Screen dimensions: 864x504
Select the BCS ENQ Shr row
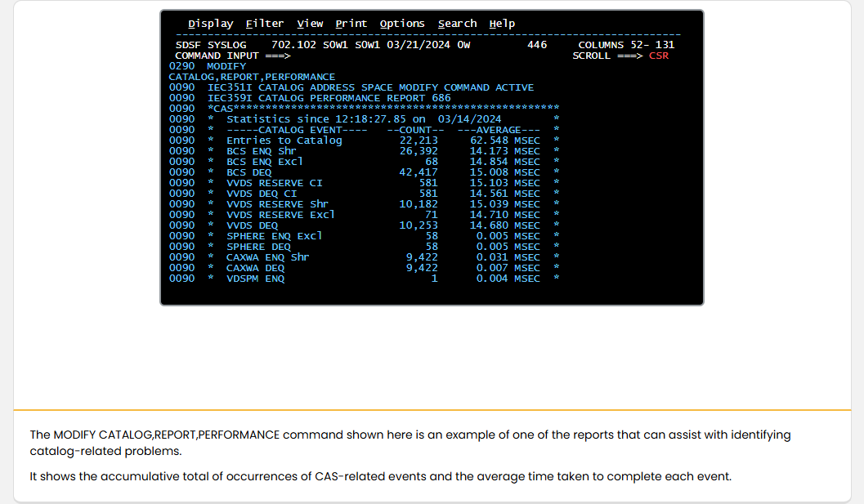click(x=364, y=151)
